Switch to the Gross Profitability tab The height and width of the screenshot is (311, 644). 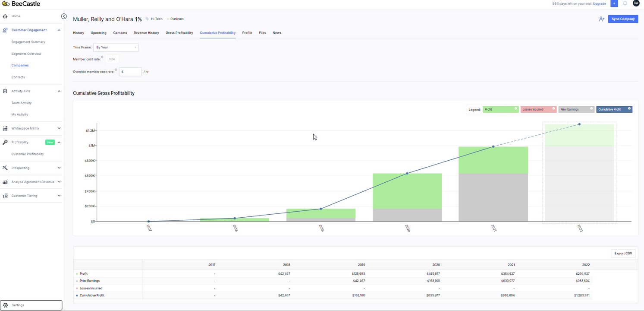click(x=179, y=33)
